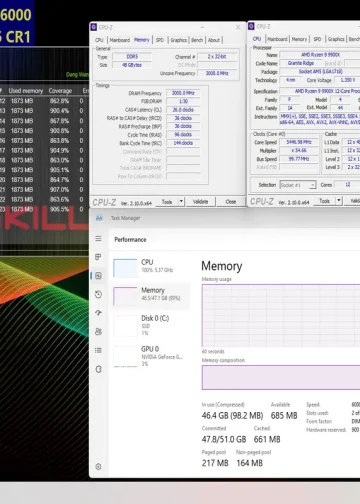Open Task Manager settings gear icon
This screenshot has height=504, width=360.
(98, 467)
